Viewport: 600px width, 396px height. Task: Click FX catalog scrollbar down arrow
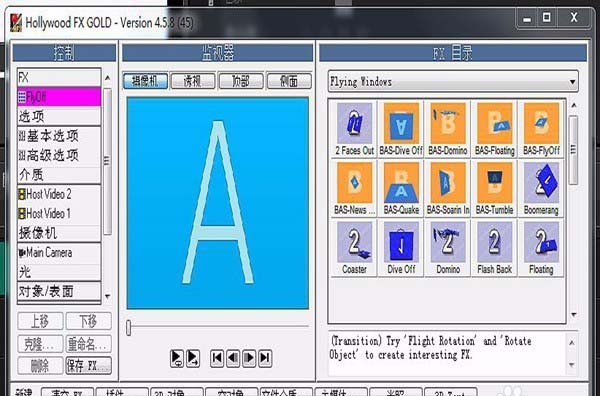(x=573, y=315)
